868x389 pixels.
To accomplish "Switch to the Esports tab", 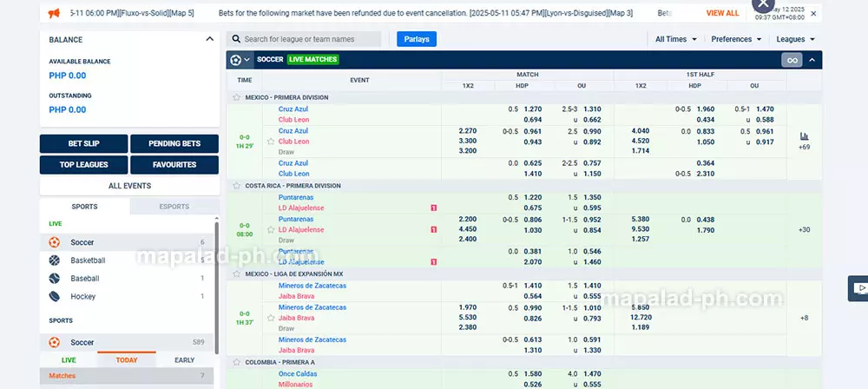I will click(x=174, y=207).
